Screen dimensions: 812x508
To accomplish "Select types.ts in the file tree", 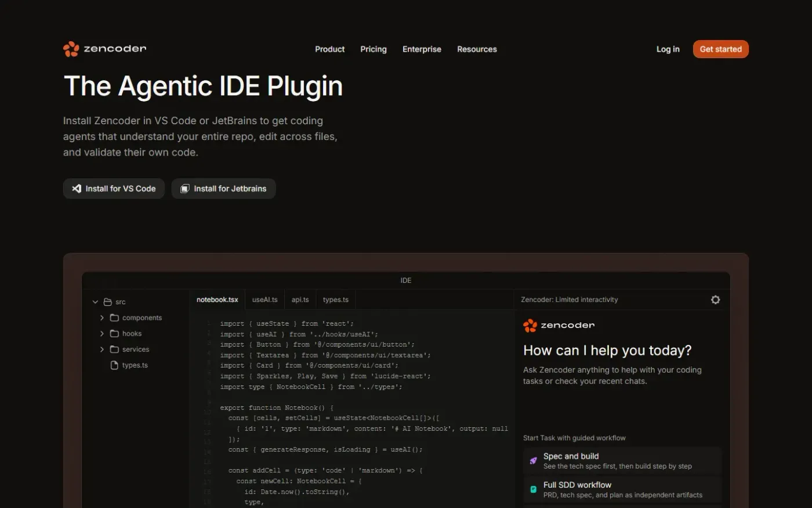I will point(135,365).
